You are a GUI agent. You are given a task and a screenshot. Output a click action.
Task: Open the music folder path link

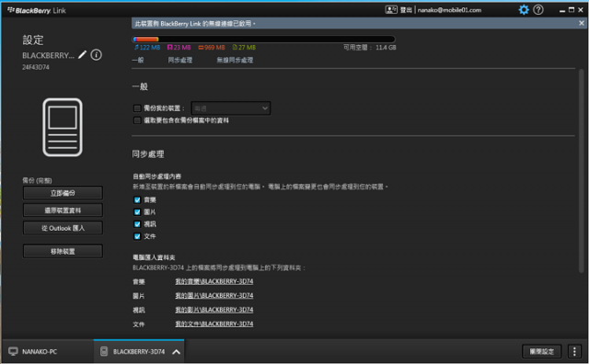pyautogui.click(x=214, y=281)
